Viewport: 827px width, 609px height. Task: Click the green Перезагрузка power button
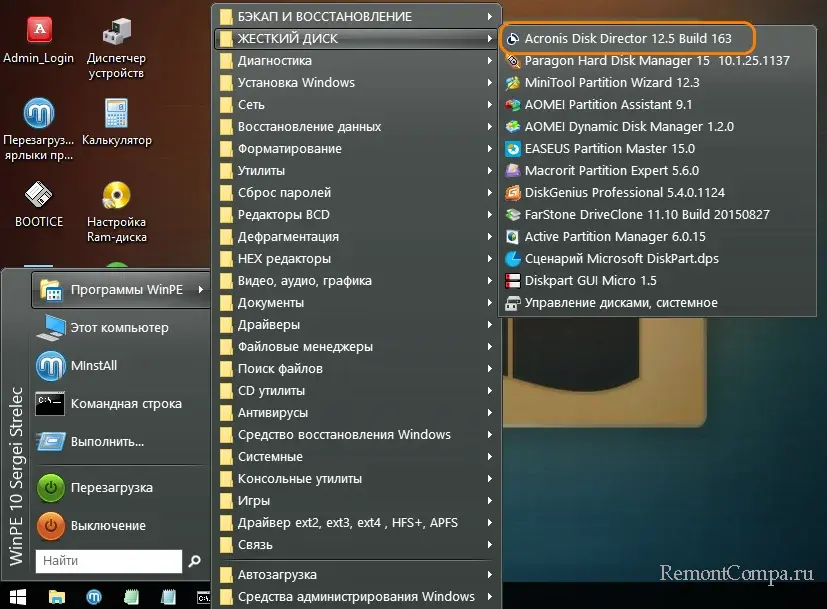click(x=51, y=488)
